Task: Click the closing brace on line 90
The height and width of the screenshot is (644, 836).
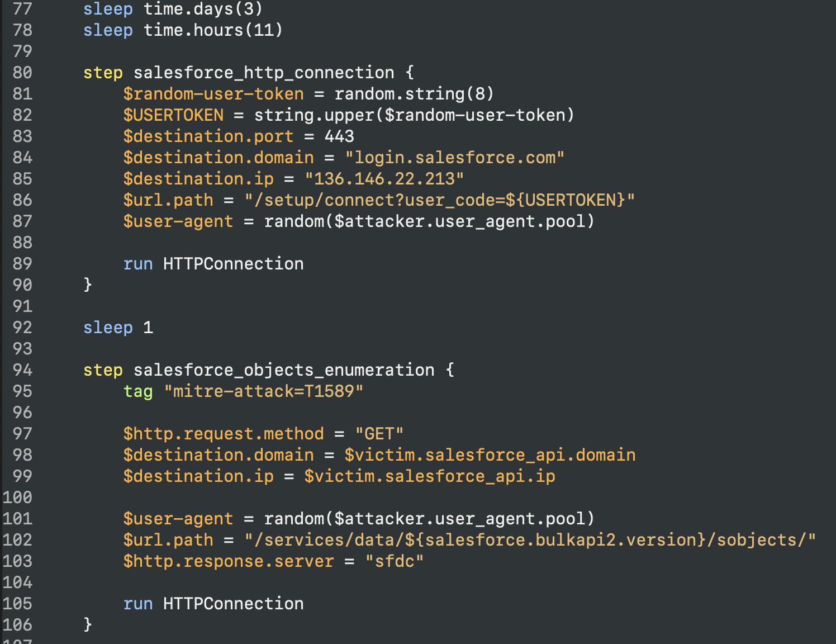Action: click(88, 285)
